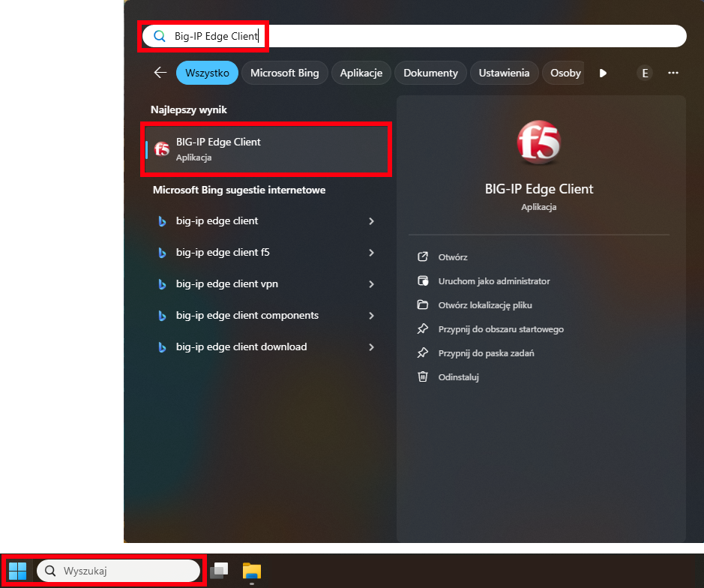Click BIG-IP Edge Client title in preview pane
This screenshot has height=588, width=704.
(539, 189)
